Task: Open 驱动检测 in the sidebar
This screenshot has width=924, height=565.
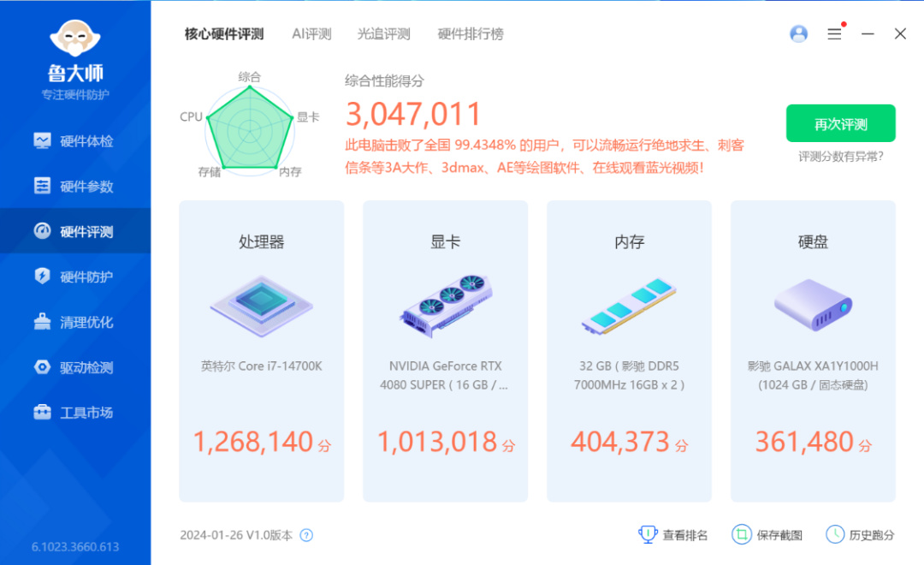Action: 74,367
